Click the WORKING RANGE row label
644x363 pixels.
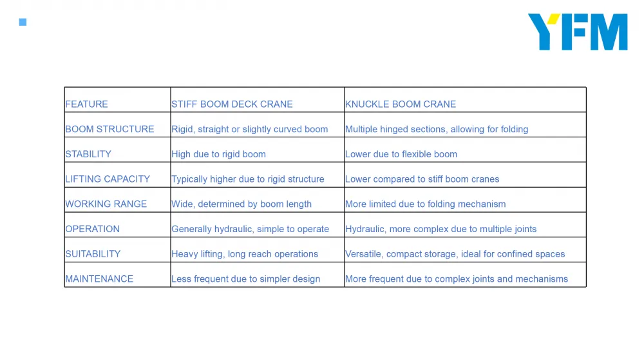[x=106, y=204]
